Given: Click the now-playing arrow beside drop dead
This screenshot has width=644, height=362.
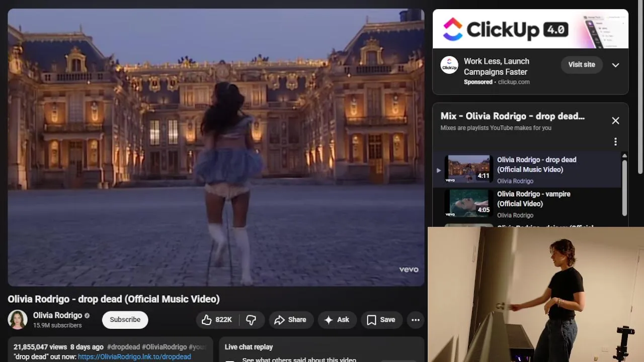Looking at the screenshot, I should 439,170.
